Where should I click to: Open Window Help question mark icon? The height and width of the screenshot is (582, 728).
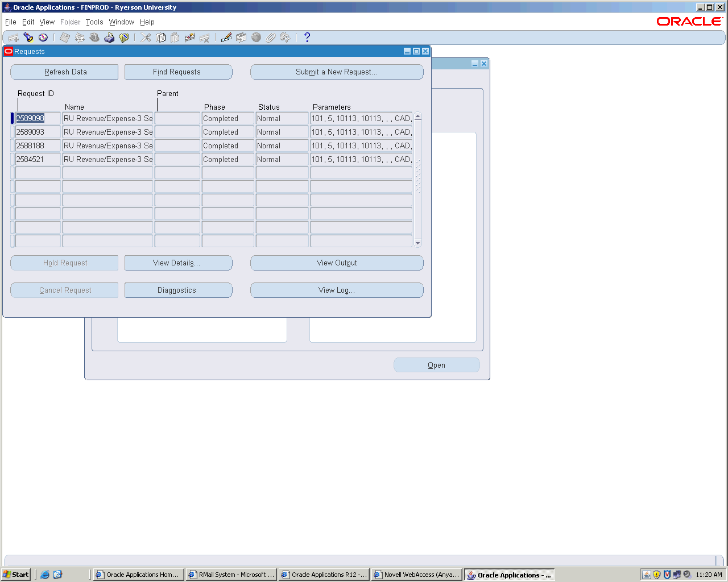click(x=307, y=38)
